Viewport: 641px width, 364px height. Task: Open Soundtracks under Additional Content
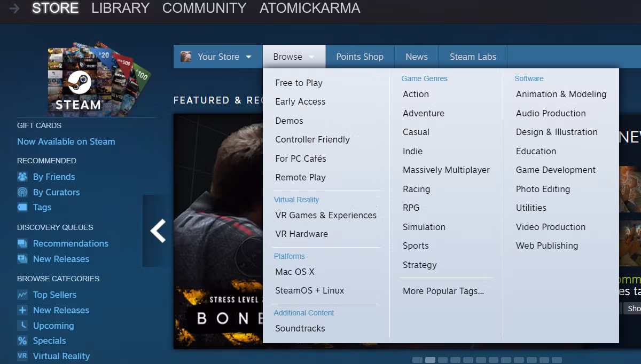click(300, 328)
